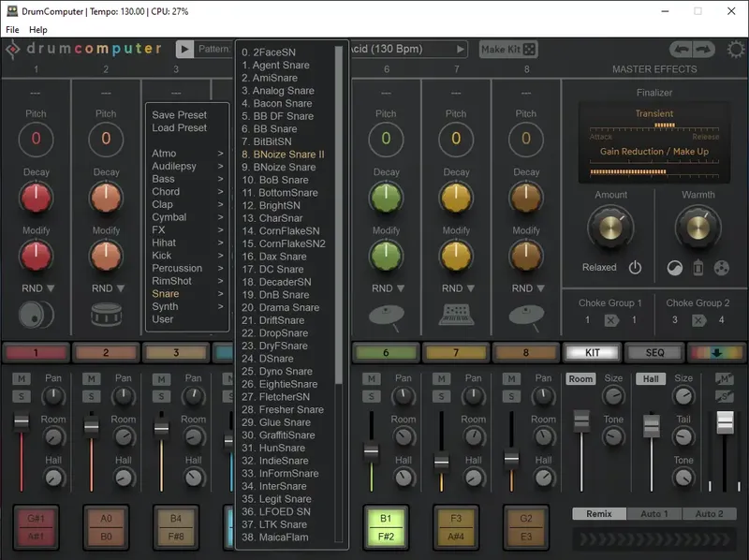Select the Auto 2 button at bottom right

[x=710, y=514]
